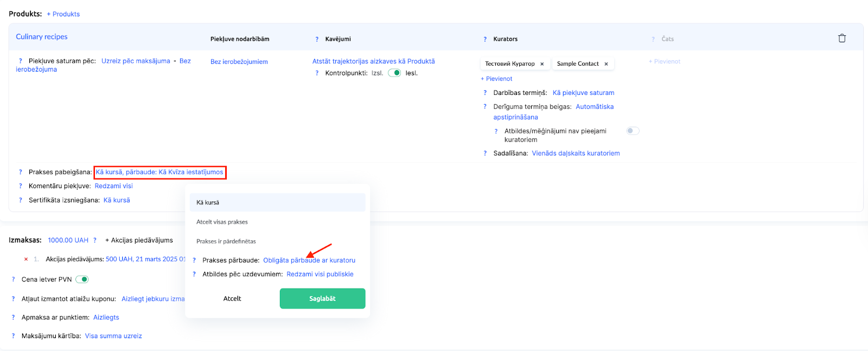Disable Cena ietver PVN toggle
Image resolution: width=868 pixels, height=351 pixels.
pos(82,279)
